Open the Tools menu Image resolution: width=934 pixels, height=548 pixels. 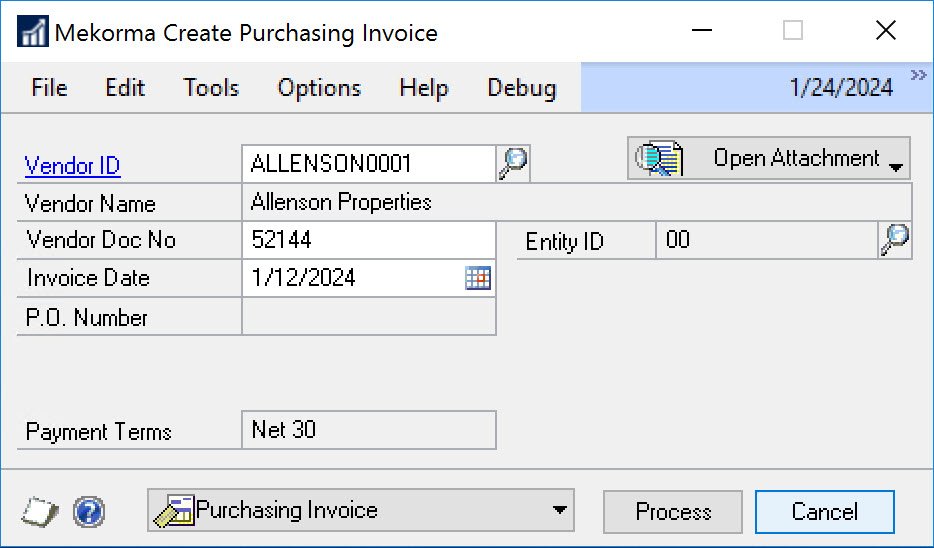[x=211, y=88]
